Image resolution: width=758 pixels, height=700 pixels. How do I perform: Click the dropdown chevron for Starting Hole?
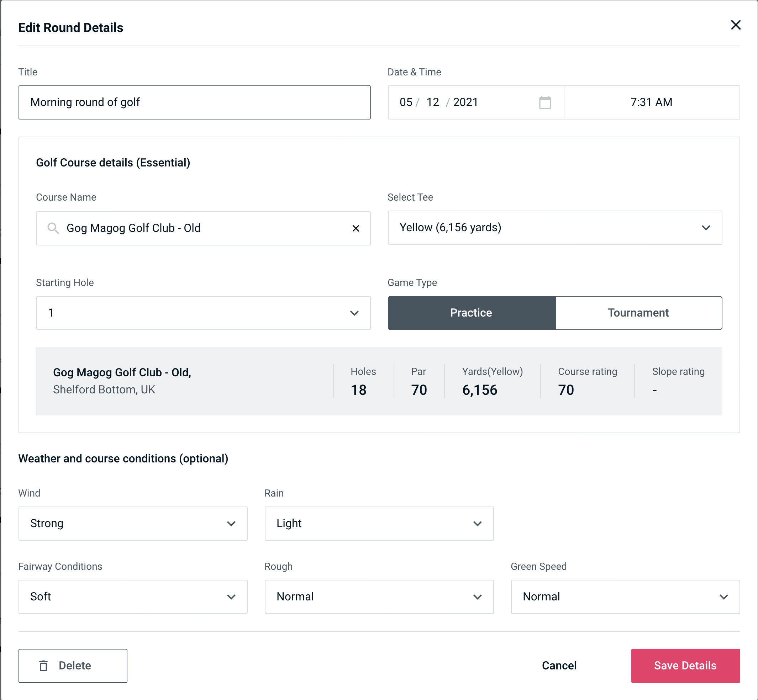354,313
